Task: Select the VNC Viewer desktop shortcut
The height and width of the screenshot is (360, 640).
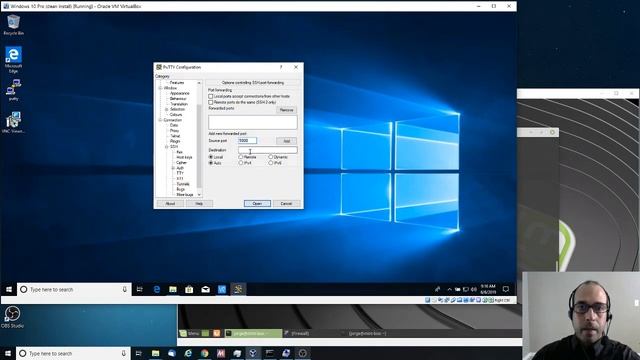Action: coord(13,122)
